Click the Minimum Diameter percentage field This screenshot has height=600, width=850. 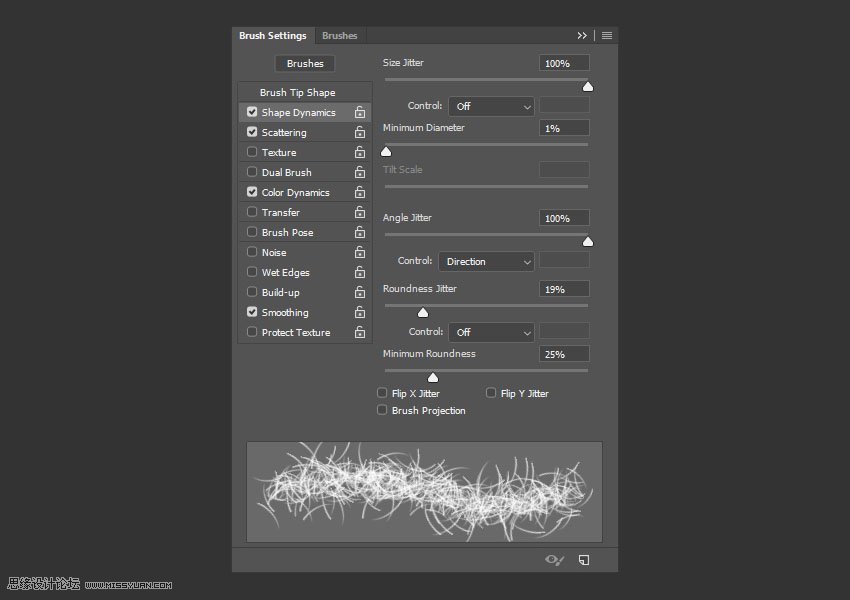click(x=564, y=128)
